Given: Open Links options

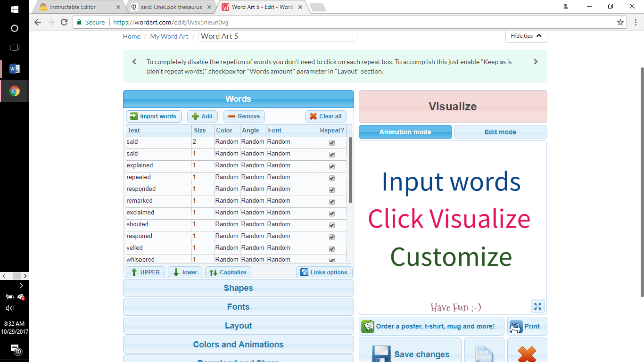Looking at the screenshot, I should click(324, 272).
